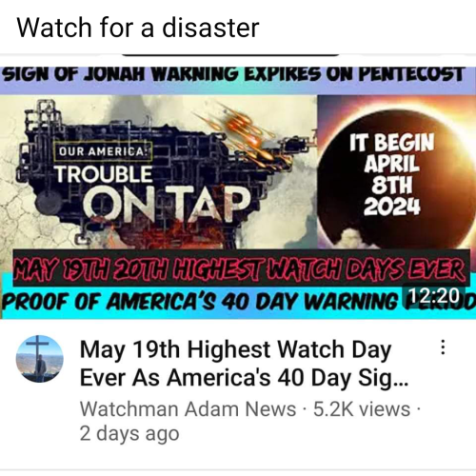
Task: Click the 'MAY 19TH 20TH HIGHEST WATCH DAYS' banner
Action: (241, 268)
